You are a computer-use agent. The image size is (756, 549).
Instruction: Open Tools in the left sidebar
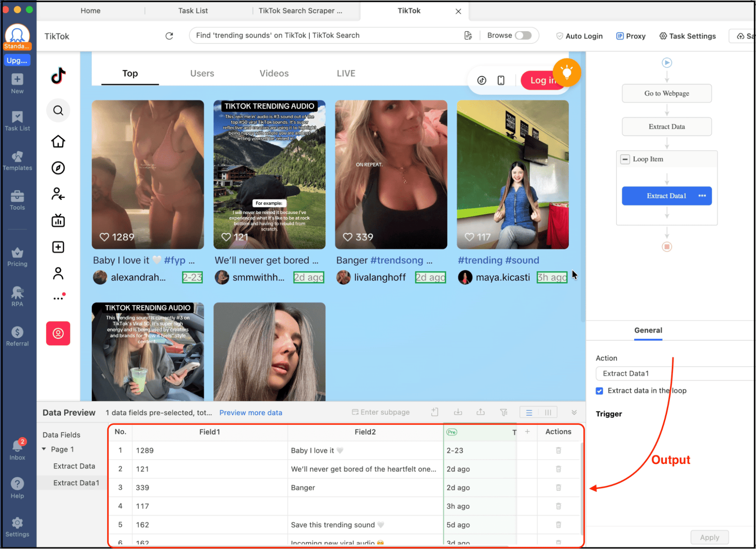tap(17, 200)
